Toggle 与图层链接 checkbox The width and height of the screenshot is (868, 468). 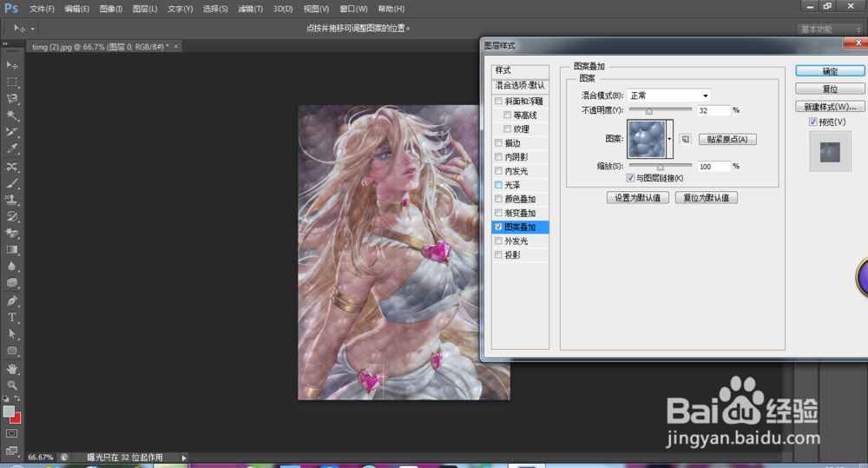[x=630, y=178]
